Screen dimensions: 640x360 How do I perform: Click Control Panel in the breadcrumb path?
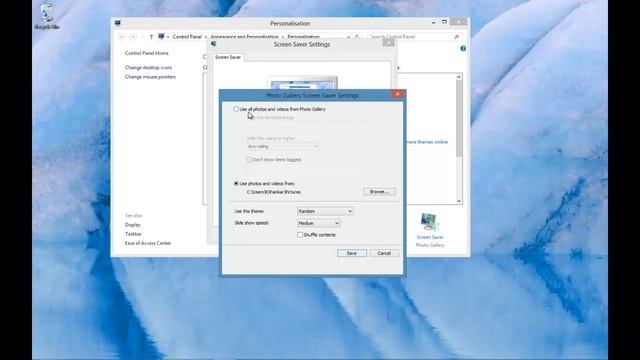pos(187,37)
